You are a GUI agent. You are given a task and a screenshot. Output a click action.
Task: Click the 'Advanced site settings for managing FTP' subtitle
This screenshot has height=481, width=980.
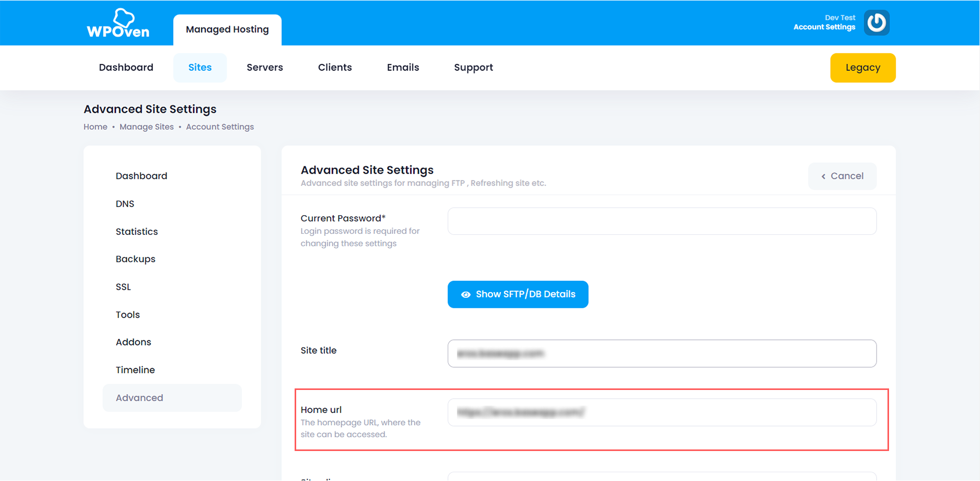pyautogui.click(x=423, y=183)
